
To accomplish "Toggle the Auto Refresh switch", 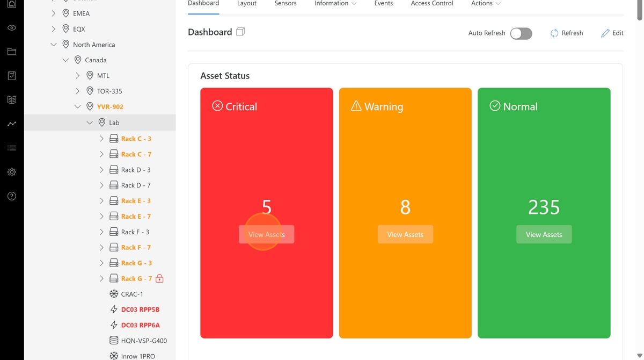I will pos(521,33).
